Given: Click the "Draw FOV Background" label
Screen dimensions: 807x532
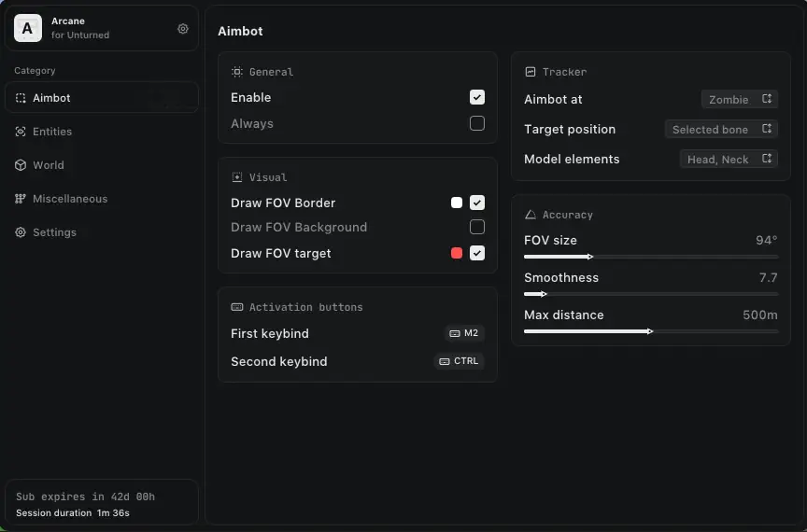Looking at the screenshot, I should (x=299, y=228).
